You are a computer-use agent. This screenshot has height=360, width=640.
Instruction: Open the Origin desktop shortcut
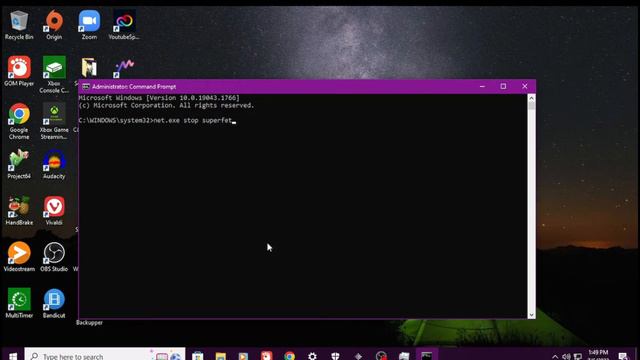54,25
